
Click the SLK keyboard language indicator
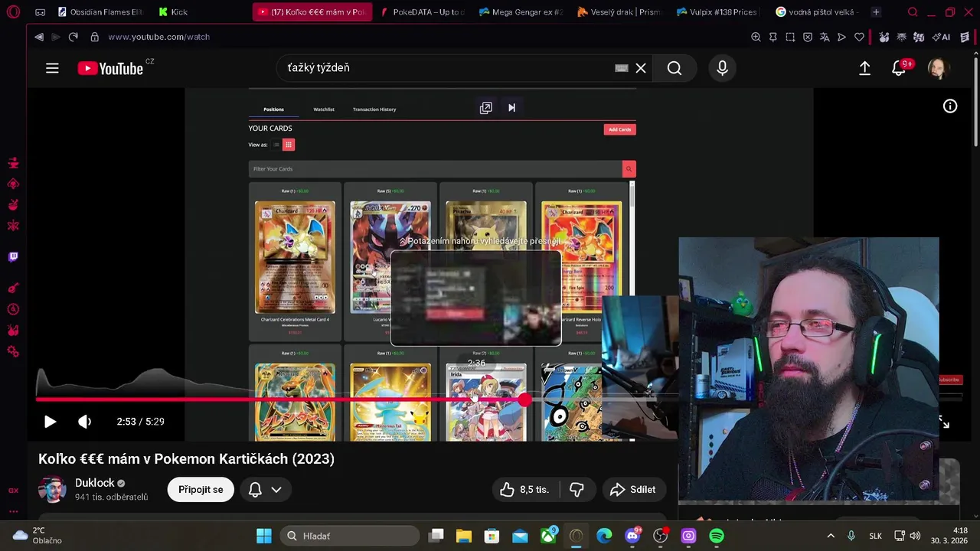tap(875, 536)
